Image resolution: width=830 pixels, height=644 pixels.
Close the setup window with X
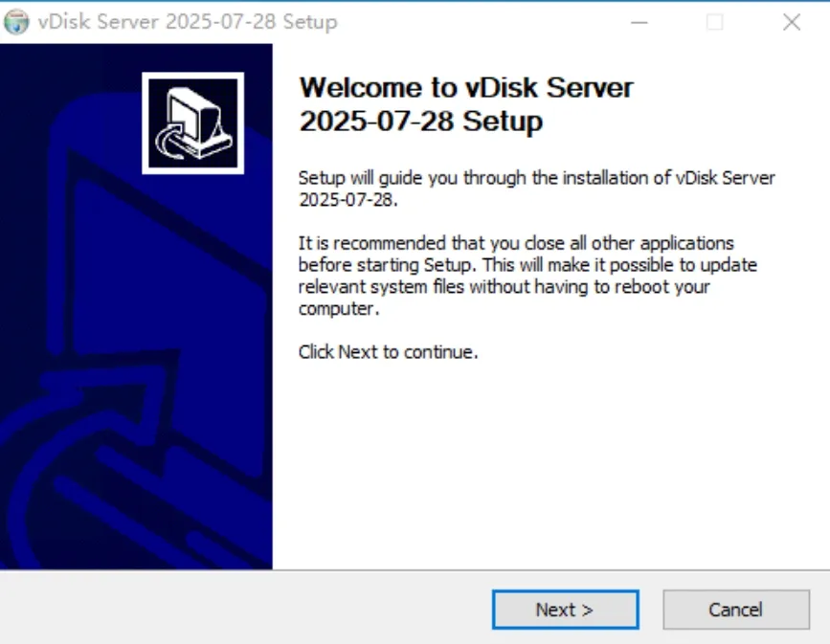(792, 22)
